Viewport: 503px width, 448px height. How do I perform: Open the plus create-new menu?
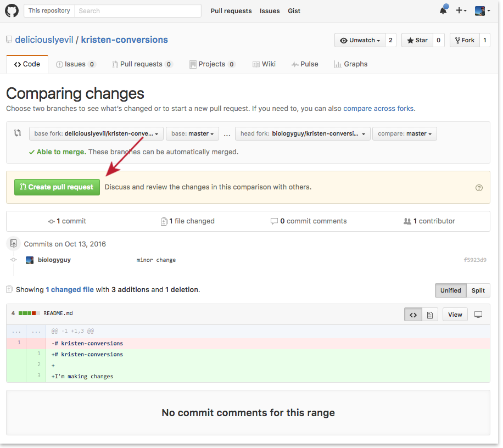coord(461,10)
